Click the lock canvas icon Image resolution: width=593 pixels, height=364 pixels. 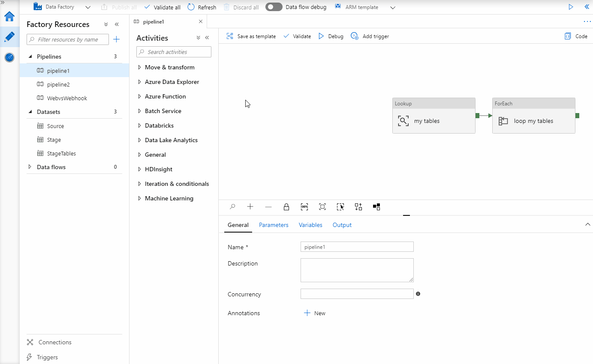click(286, 207)
